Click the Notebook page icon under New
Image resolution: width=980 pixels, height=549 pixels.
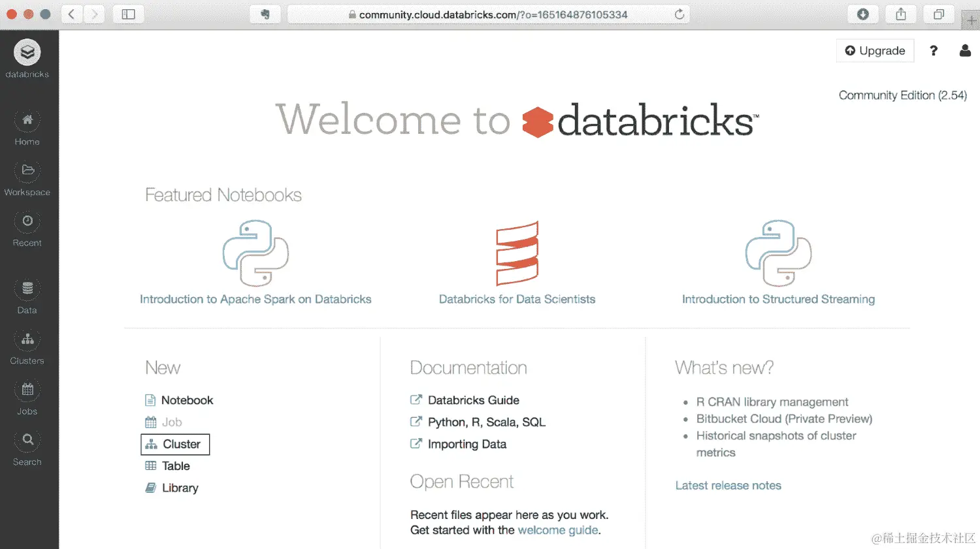(x=150, y=400)
